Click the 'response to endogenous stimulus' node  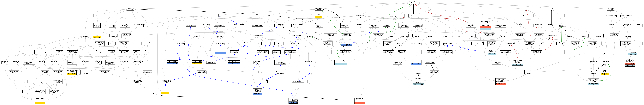click(x=147, y=43)
